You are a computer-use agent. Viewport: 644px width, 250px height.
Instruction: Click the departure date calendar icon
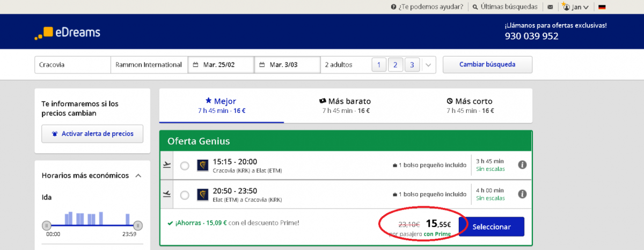[196, 65]
